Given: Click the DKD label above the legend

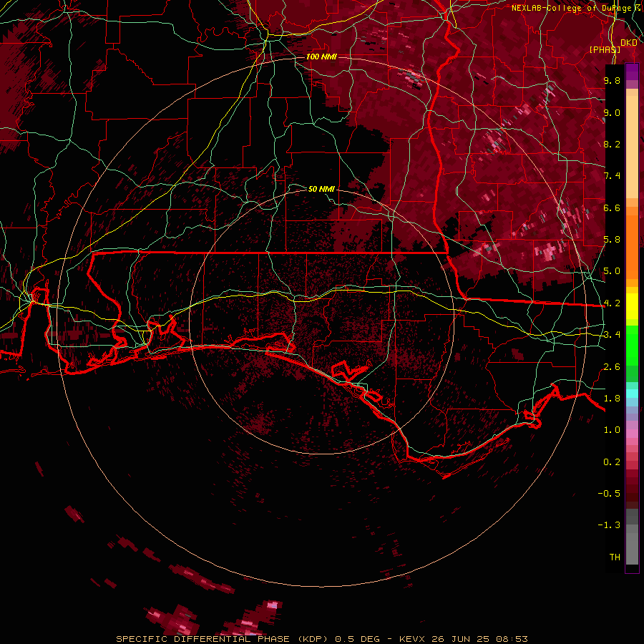Looking at the screenshot, I should tap(629, 42).
